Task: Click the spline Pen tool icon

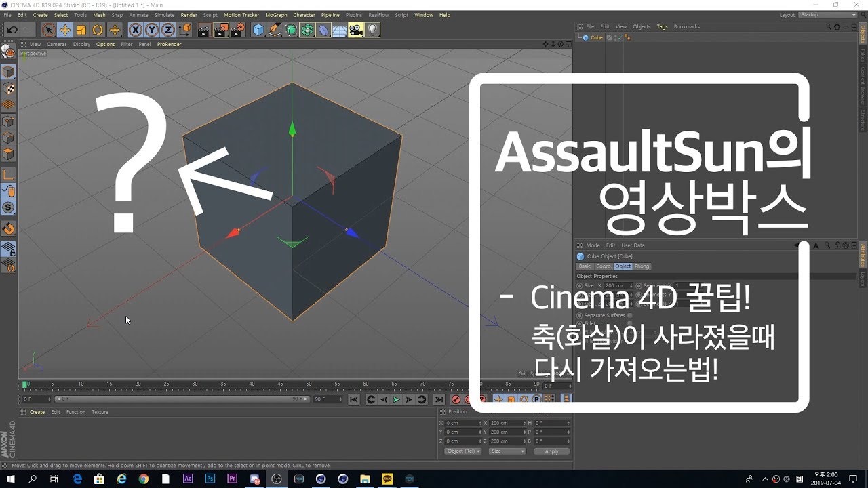Action: point(275,30)
